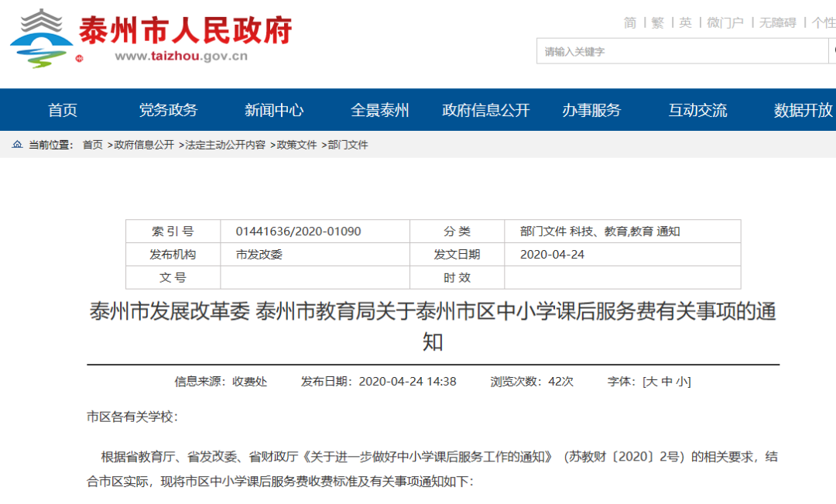Open the 政府信息公开 menu item
The image size is (836, 504).
pyautogui.click(x=485, y=110)
